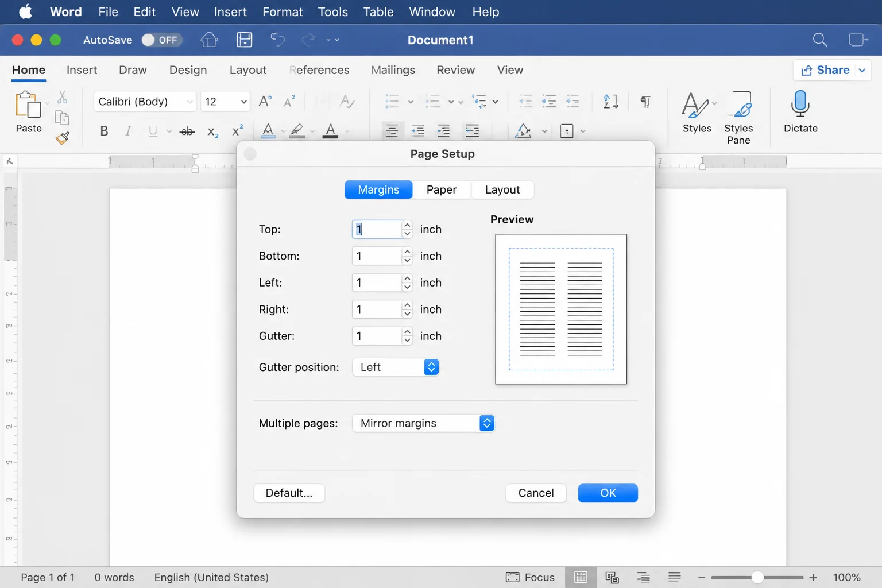Click the Save disk icon
The image size is (882, 588).
point(244,40)
